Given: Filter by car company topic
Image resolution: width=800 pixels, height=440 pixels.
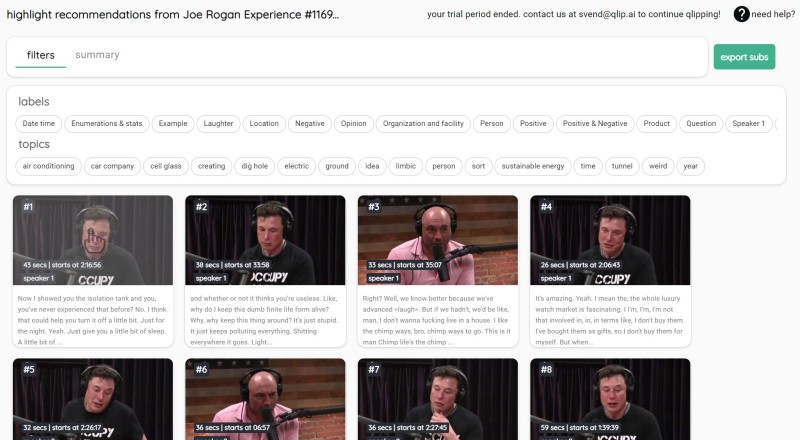Looking at the screenshot, I should pos(112,166).
